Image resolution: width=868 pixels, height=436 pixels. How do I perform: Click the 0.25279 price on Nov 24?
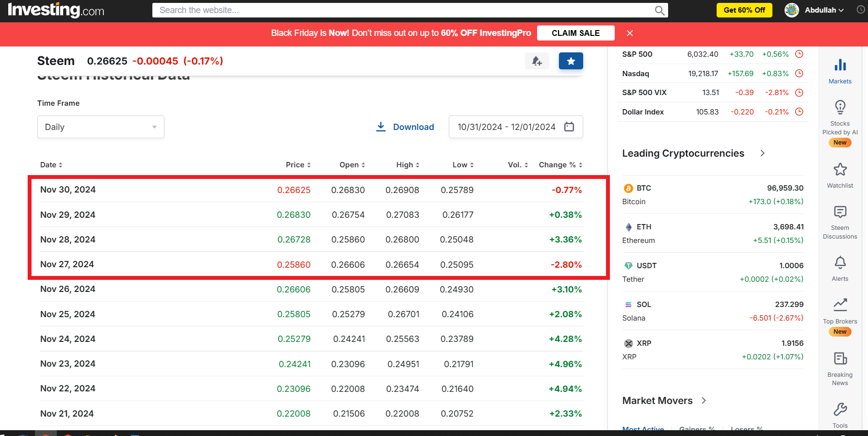[294, 339]
